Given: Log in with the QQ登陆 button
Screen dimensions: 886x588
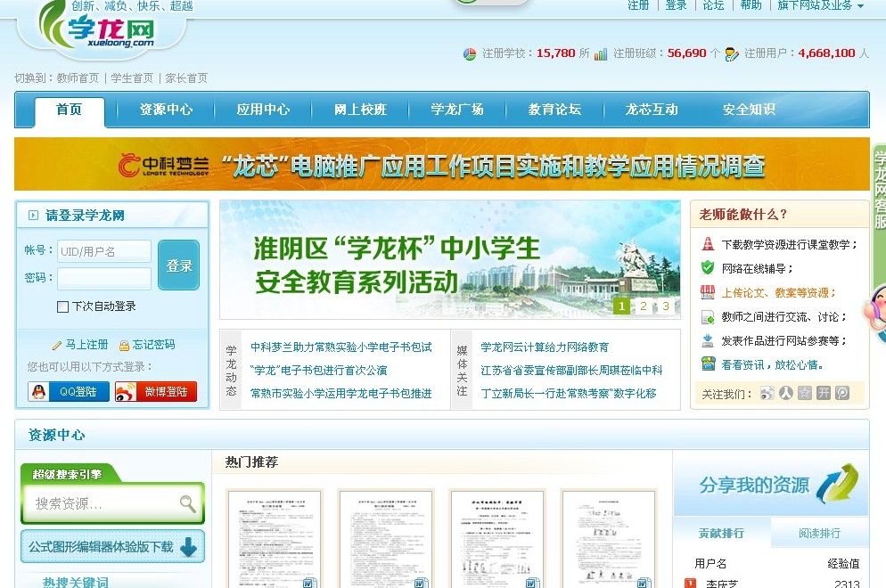Looking at the screenshot, I should coord(69,391).
